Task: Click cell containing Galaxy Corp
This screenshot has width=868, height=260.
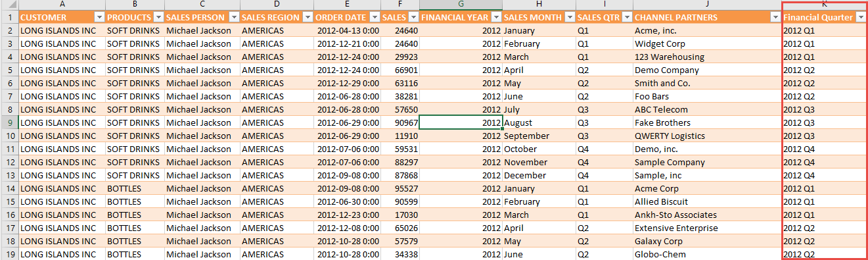Action: pos(708,241)
